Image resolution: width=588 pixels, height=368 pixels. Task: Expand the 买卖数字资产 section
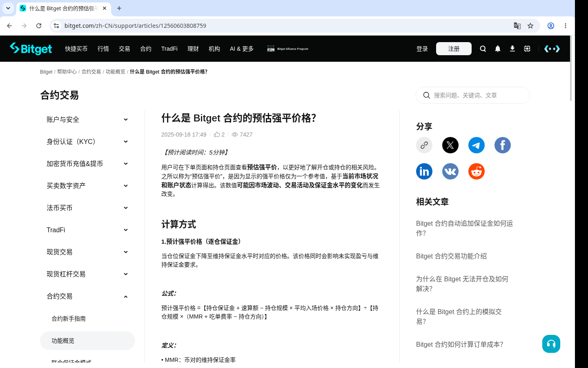pos(87,186)
